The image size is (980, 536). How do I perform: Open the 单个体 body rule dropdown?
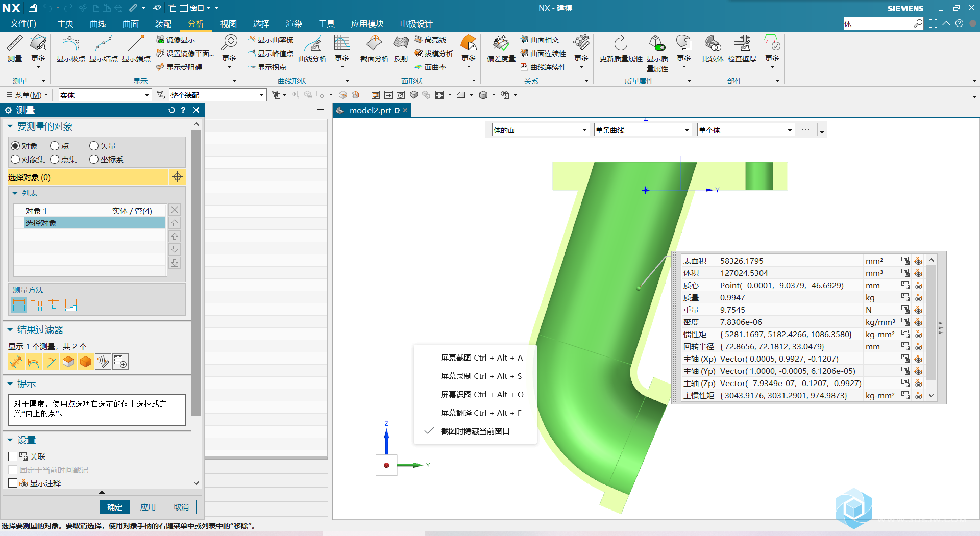746,130
